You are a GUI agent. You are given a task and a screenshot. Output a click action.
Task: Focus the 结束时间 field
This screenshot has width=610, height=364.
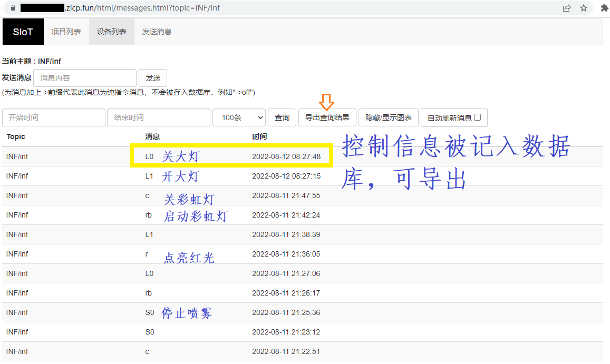[x=159, y=117]
